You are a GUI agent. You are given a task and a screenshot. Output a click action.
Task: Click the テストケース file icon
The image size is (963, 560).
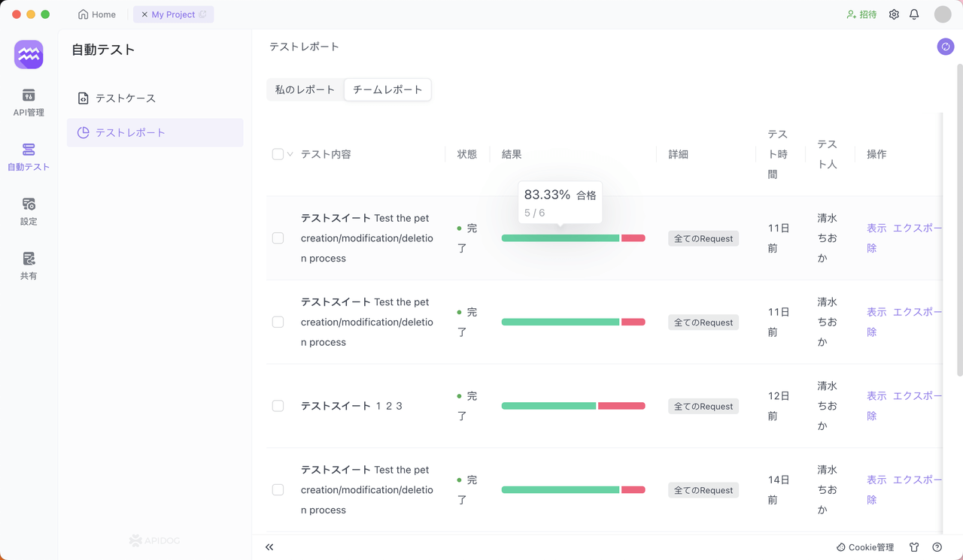pyautogui.click(x=83, y=98)
